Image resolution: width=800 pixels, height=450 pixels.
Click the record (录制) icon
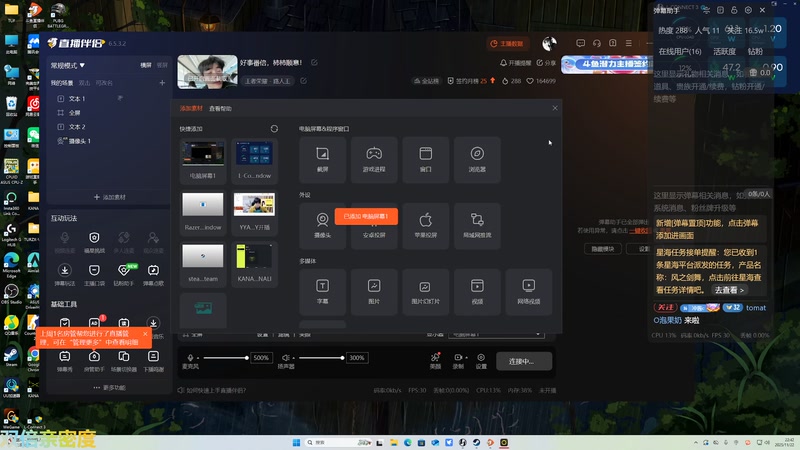[x=458, y=360]
